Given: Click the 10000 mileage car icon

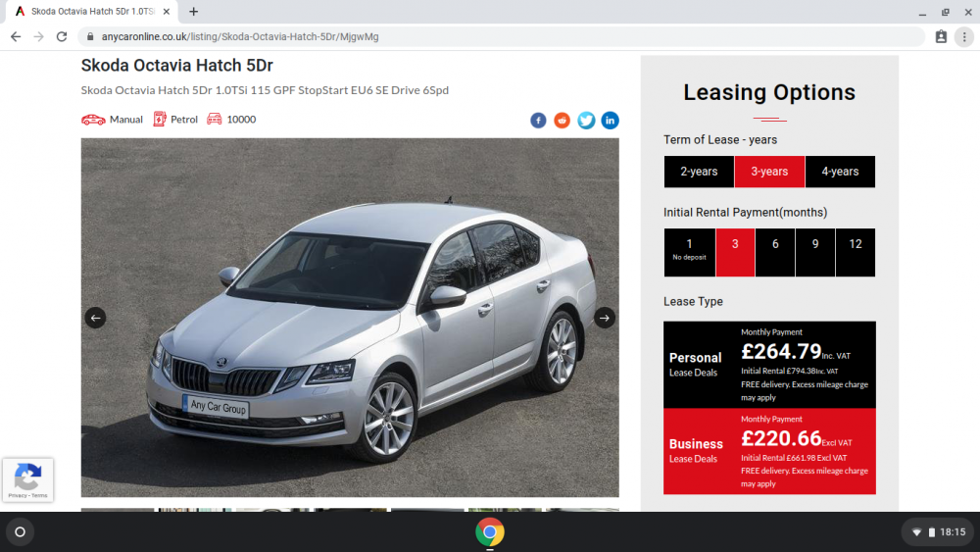Looking at the screenshot, I should pyautogui.click(x=215, y=119).
